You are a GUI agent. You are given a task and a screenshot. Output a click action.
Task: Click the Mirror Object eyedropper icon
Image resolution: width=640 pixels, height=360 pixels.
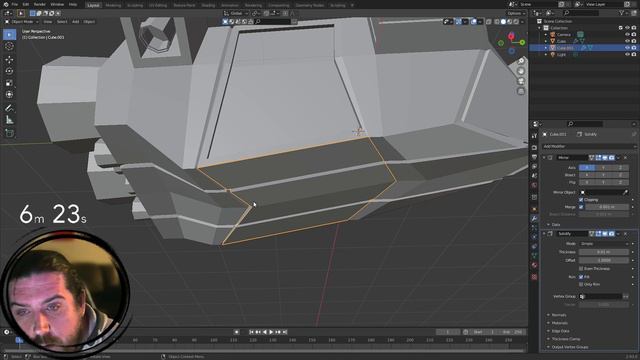click(625, 192)
